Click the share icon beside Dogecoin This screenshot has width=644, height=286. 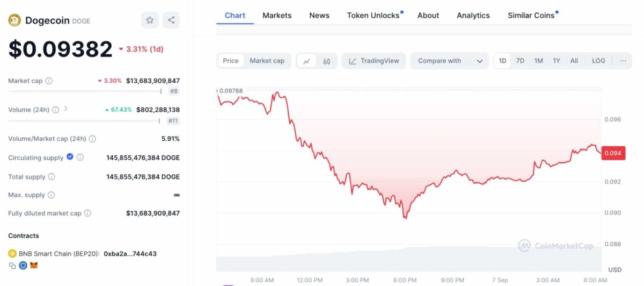tap(171, 20)
